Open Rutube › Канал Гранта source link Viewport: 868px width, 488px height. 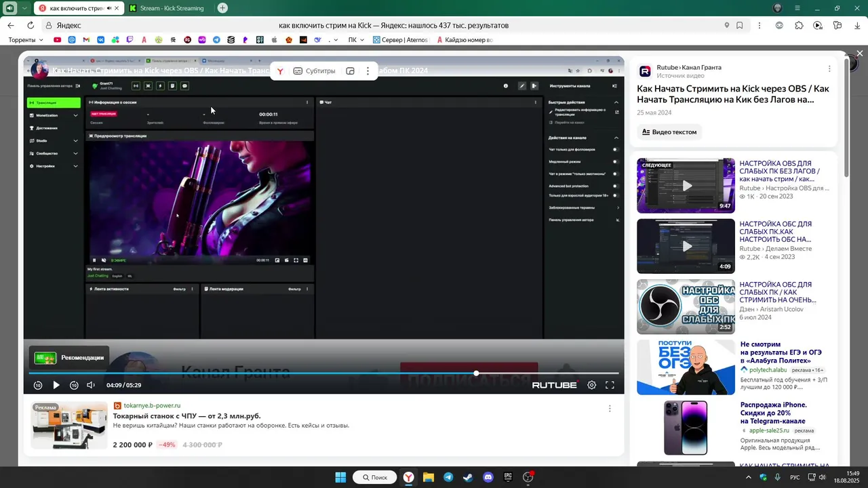pyautogui.click(x=689, y=67)
